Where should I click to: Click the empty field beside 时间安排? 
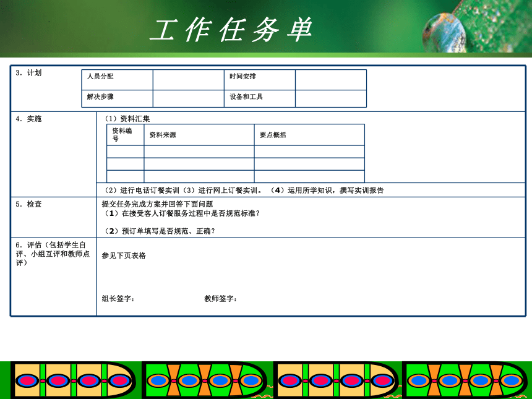(331, 80)
